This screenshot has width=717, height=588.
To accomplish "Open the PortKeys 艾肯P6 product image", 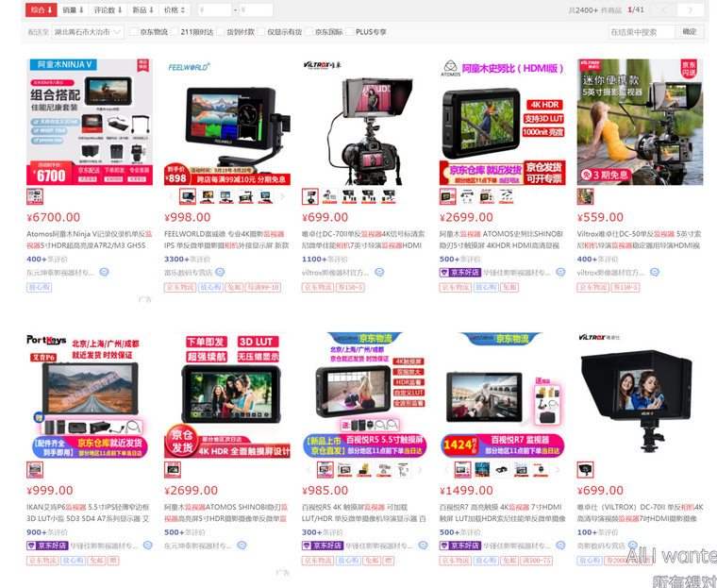I will click(90, 395).
